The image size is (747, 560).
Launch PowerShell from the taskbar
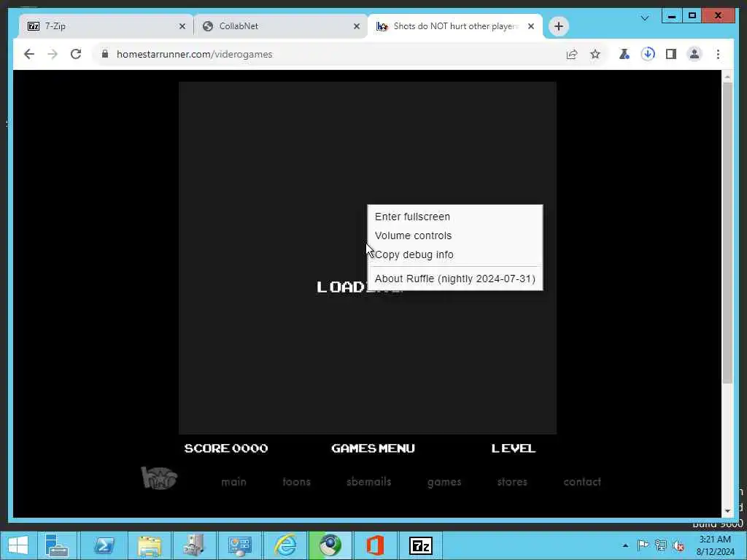point(104,545)
